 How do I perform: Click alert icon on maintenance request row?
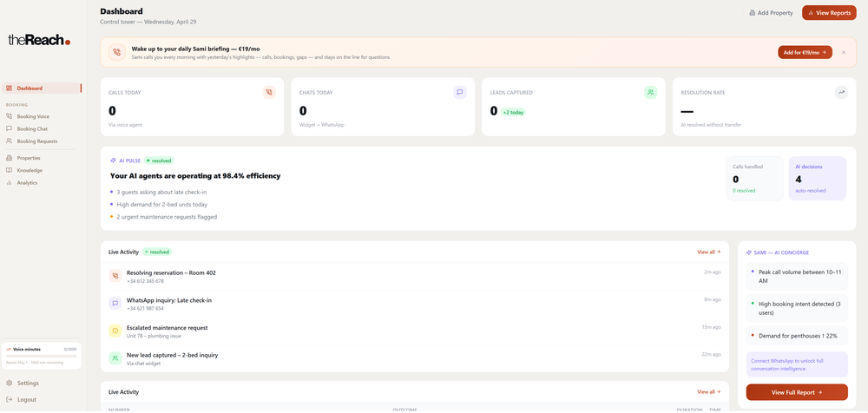coord(115,331)
